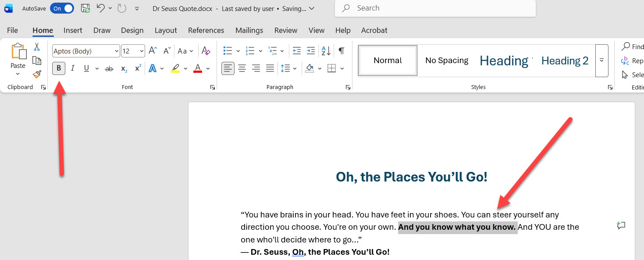Decrease font size with smaller A
This screenshot has width=644, height=260.
tap(167, 51)
